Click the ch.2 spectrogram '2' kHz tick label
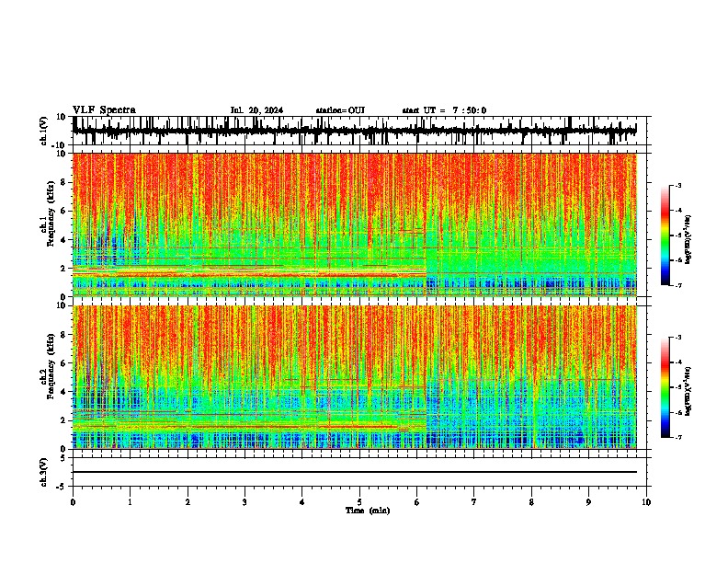The height and width of the screenshot is (563, 728). 63,420
